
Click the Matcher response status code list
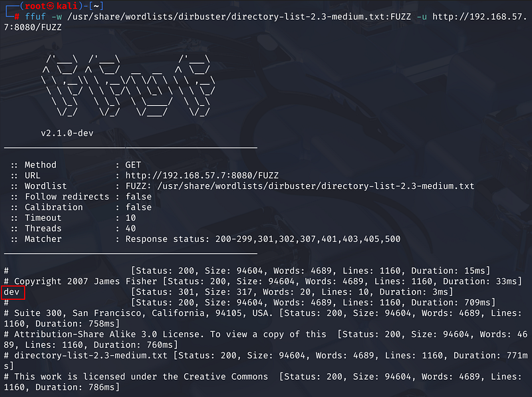263,239
